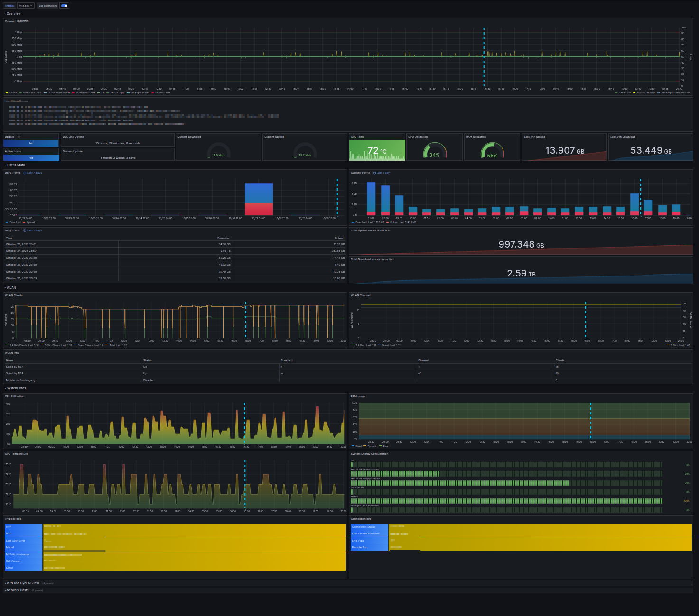Click the Last 24h Upload 13.907 GB stat
The image size is (699, 616).
click(x=564, y=150)
